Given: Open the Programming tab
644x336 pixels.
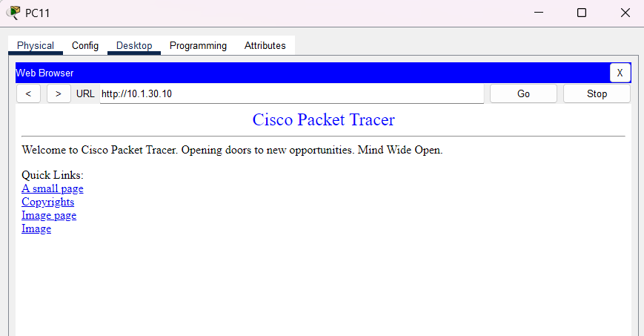Looking at the screenshot, I should point(198,45).
